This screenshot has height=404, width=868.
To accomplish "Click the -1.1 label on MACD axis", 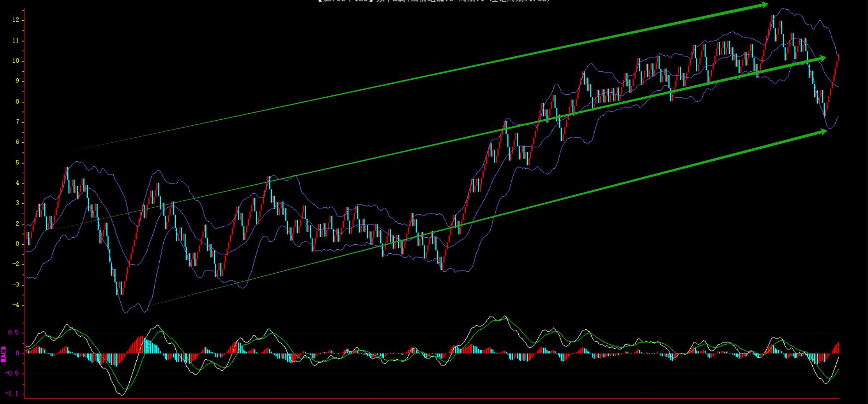I will tap(13, 393).
